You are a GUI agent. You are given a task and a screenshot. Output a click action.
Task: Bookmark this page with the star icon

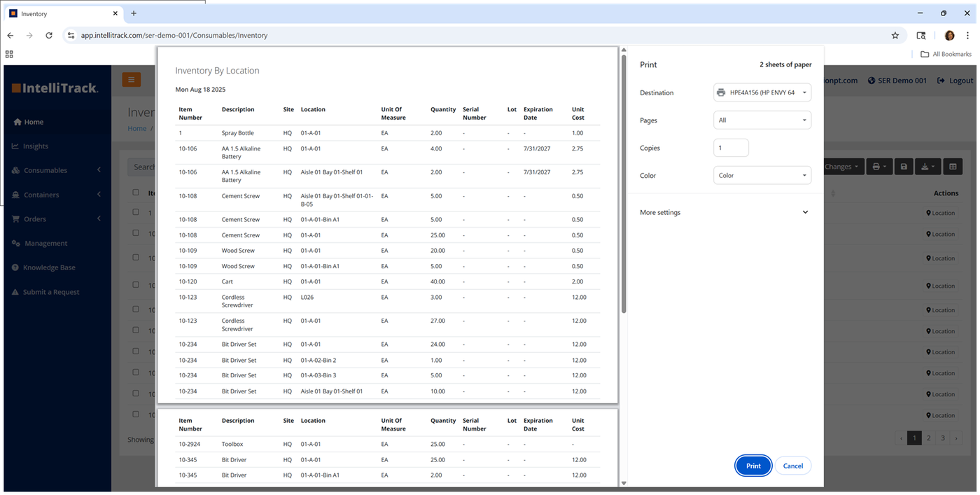895,35
